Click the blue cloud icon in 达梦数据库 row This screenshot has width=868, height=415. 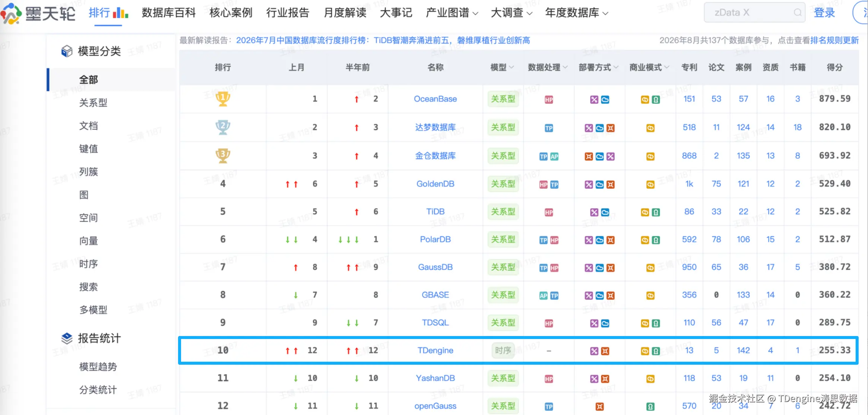pos(600,128)
